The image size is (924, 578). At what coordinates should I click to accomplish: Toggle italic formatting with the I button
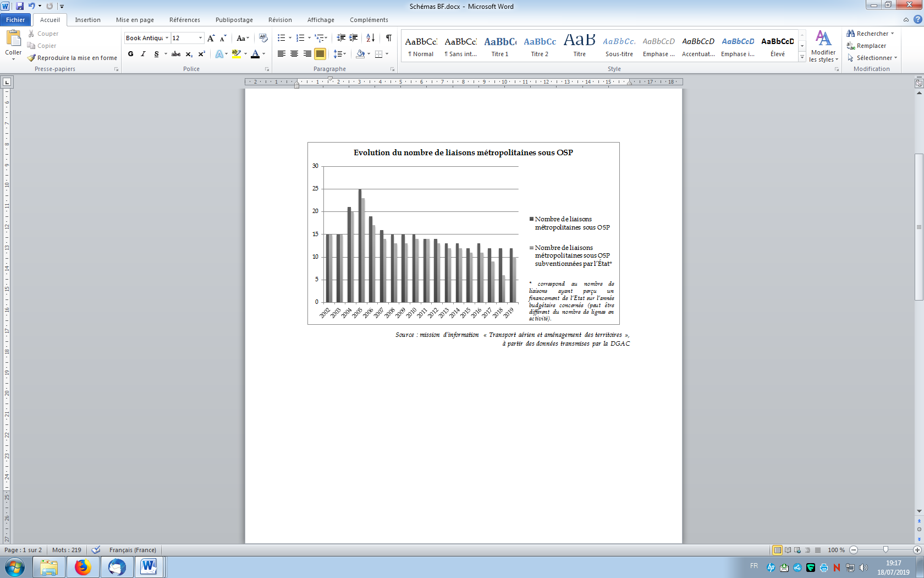click(x=143, y=54)
